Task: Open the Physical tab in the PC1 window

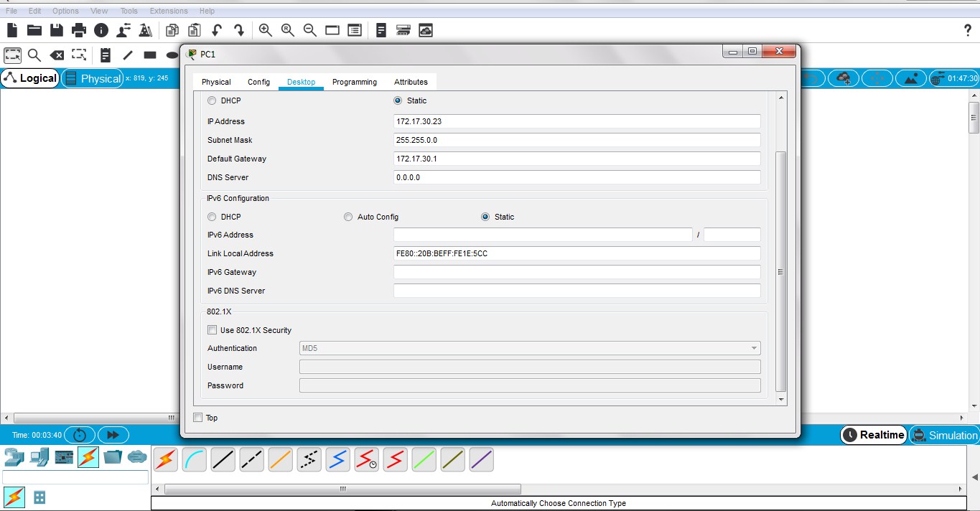Action: pyautogui.click(x=216, y=82)
